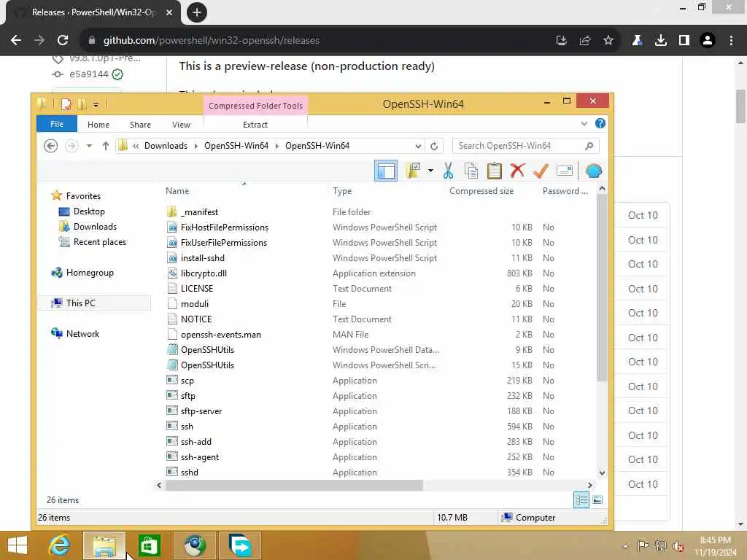The height and width of the screenshot is (560, 747).
Task: Open the Share ribbon tab
Action: pos(140,124)
